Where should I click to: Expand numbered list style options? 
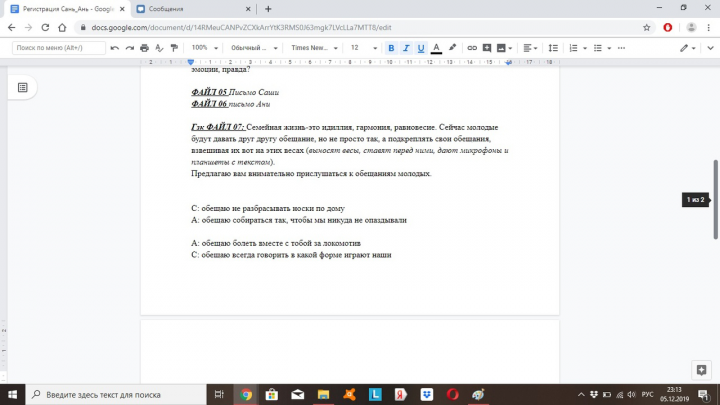point(585,48)
